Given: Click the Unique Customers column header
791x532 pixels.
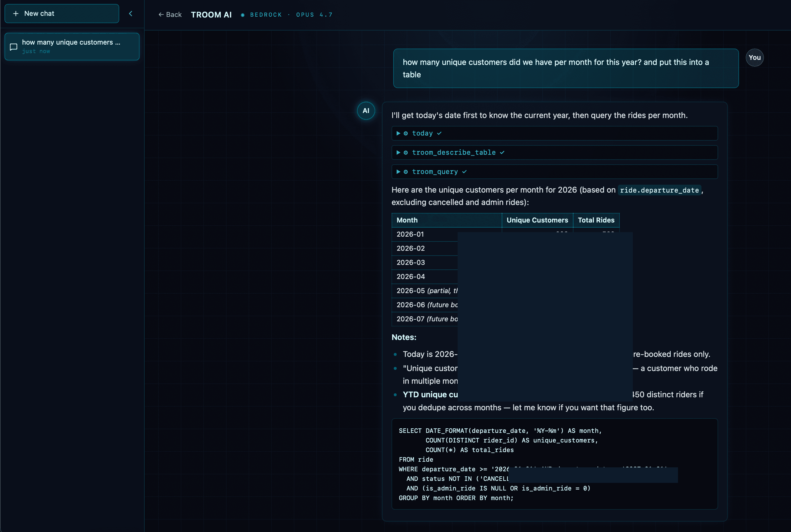Looking at the screenshot, I should click(537, 220).
